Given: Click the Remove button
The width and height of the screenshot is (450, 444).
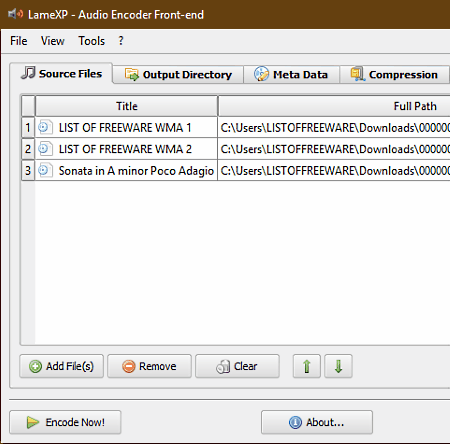Looking at the screenshot, I should coord(149,366).
